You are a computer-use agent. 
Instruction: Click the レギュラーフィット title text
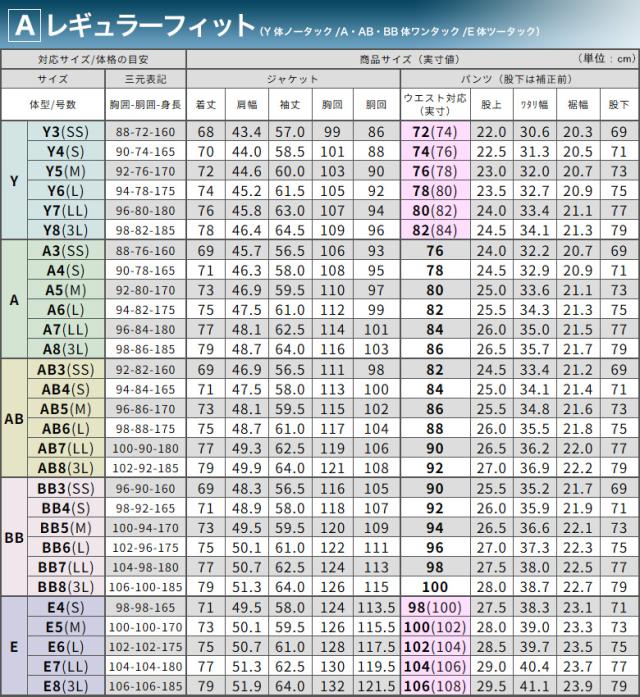pyautogui.click(x=150, y=27)
